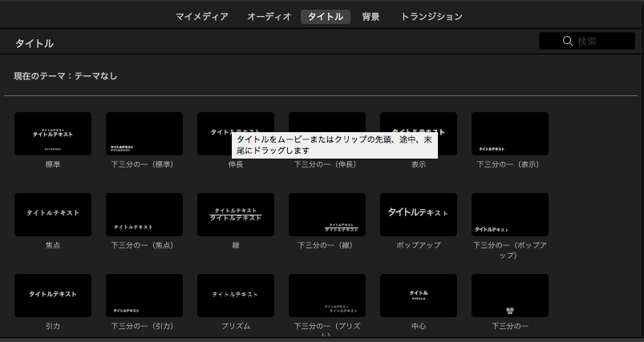
Task: Select the タイトル tab
Action: coord(326,17)
